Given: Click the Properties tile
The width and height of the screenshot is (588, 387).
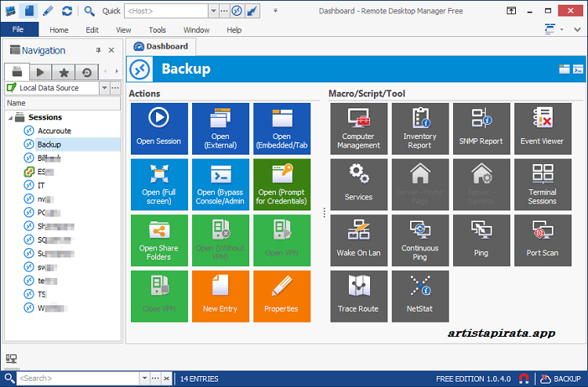Looking at the screenshot, I should click(282, 296).
